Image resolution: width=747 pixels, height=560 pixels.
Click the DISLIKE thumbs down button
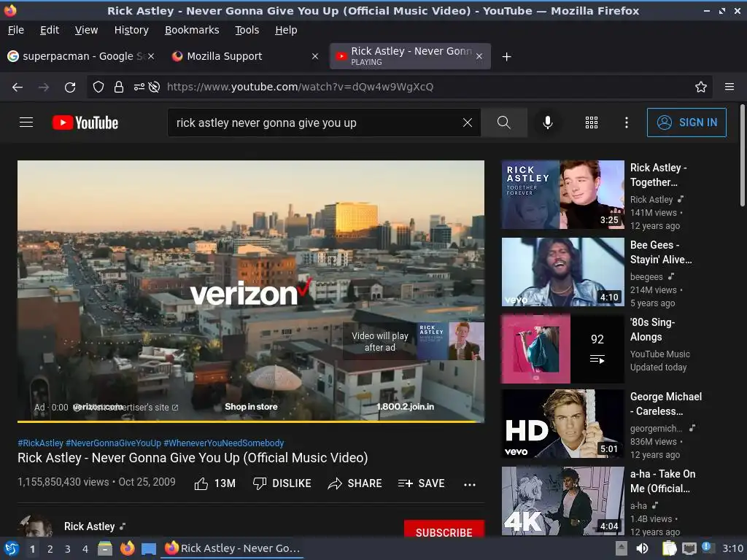(x=282, y=483)
